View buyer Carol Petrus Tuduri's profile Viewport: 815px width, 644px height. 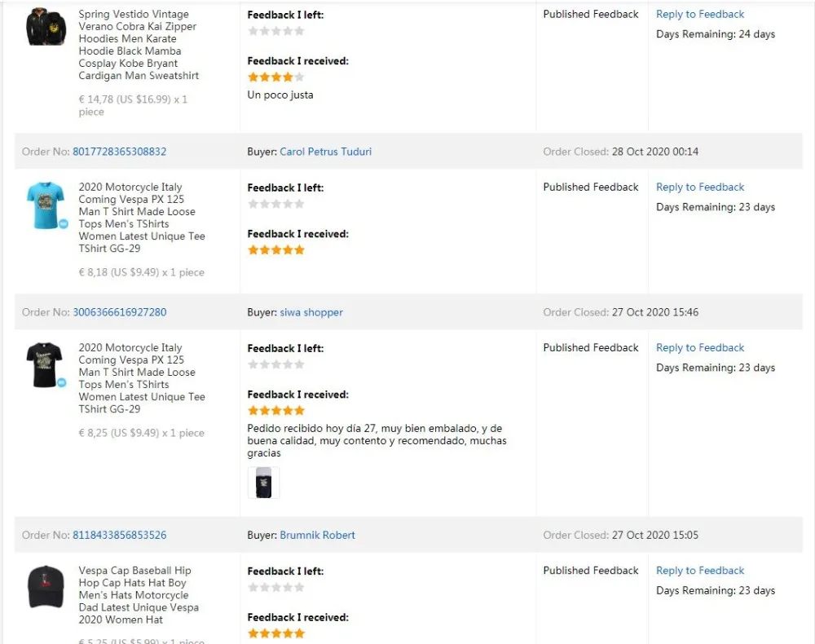click(x=325, y=152)
